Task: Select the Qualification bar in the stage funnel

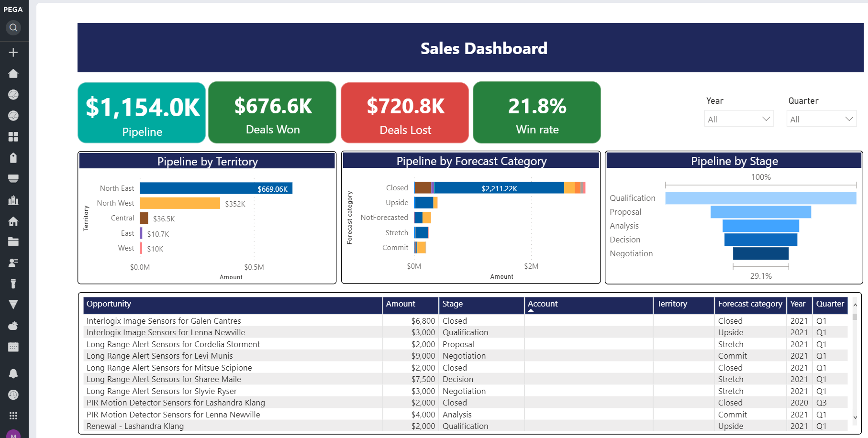Action: 760,198
